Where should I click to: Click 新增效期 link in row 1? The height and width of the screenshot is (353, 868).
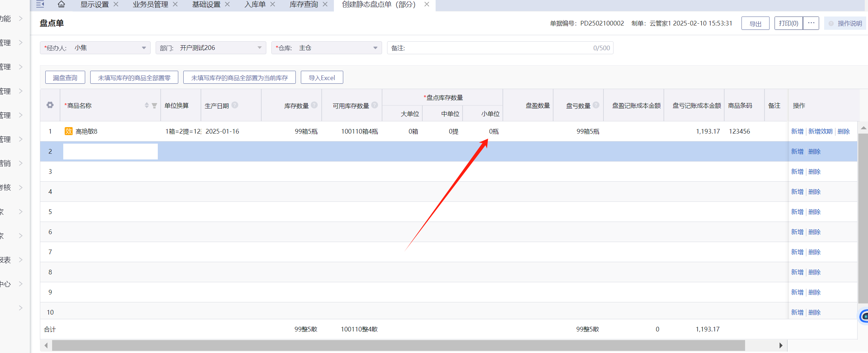click(820, 131)
